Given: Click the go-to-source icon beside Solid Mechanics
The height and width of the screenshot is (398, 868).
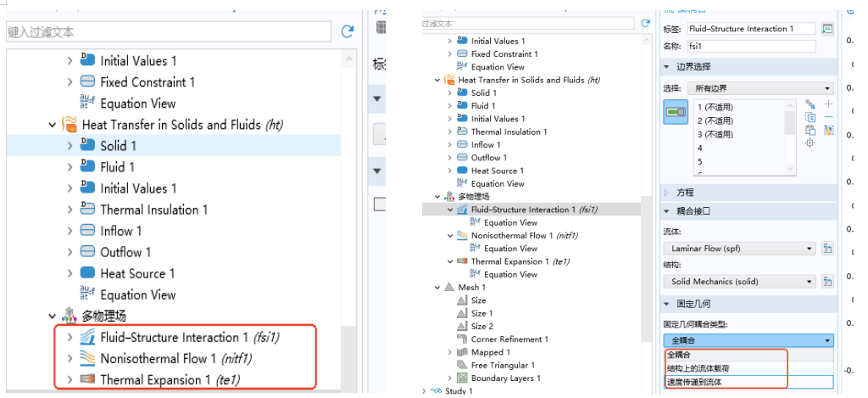Looking at the screenshot, I should coord(827,282).
